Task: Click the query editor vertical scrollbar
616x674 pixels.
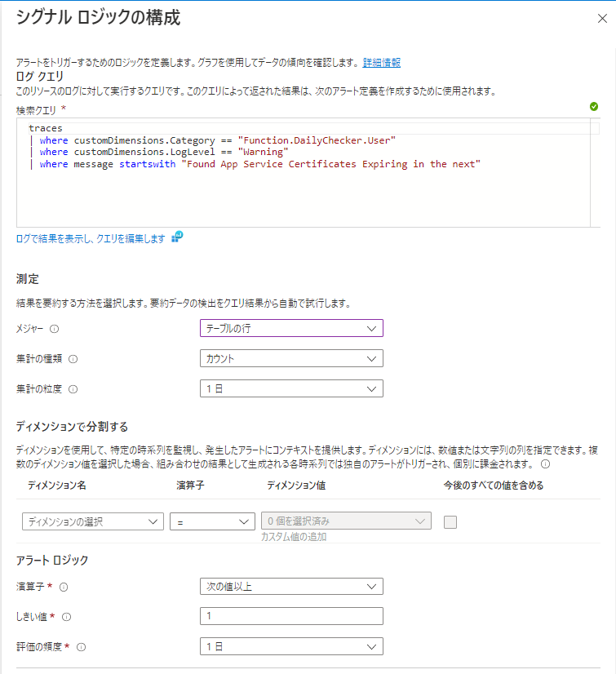Action: pyautogui.click(x=595, y=173)
